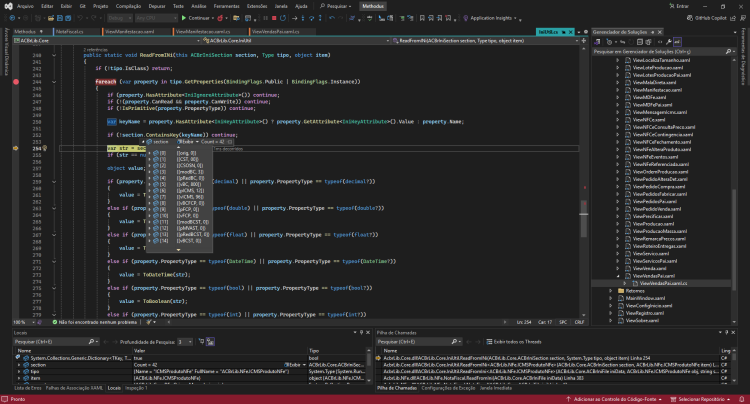This screenshot has width=750, height=404.
Task: Toggle the highlighted Locals toolbar view button
Action: [210, 341]
